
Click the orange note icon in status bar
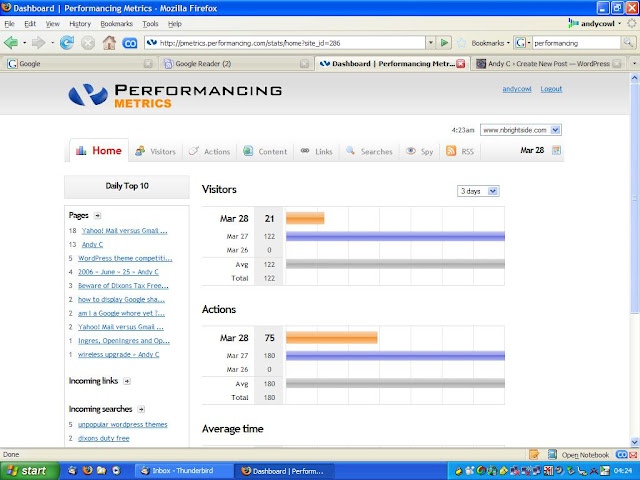coord(533,454)
